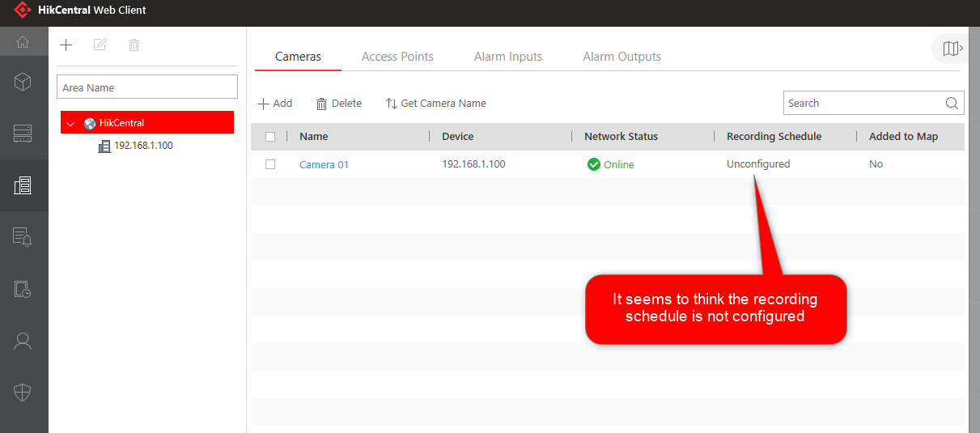980x433 pixels.
Task: Click the Get Camera Name button
Action: click(435, 104)
